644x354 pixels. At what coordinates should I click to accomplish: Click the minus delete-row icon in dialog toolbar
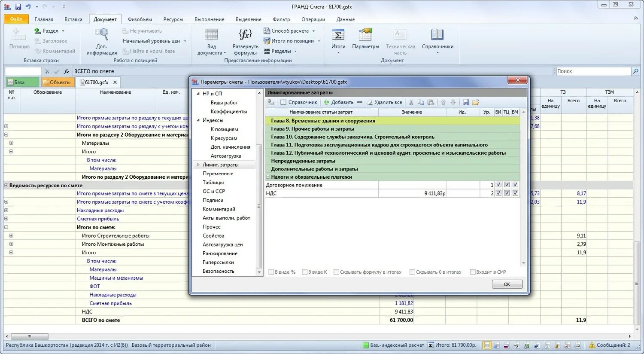tap(360, 102)
